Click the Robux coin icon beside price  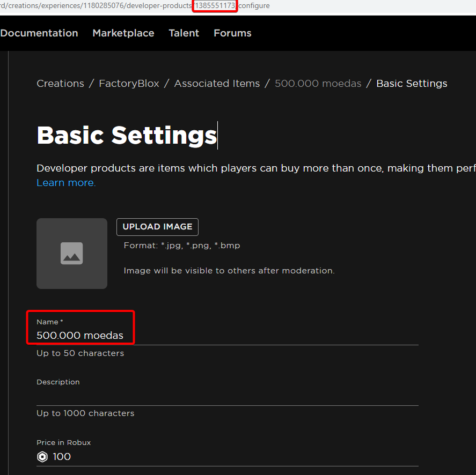coord(42,456)
